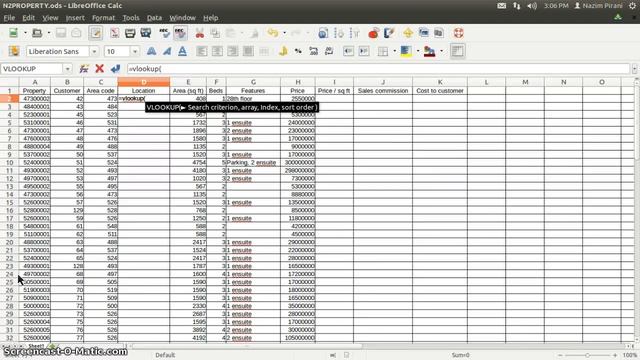The image size is (640, 360).
Task: Apply Currency number format icon
Action: [282, 51]
